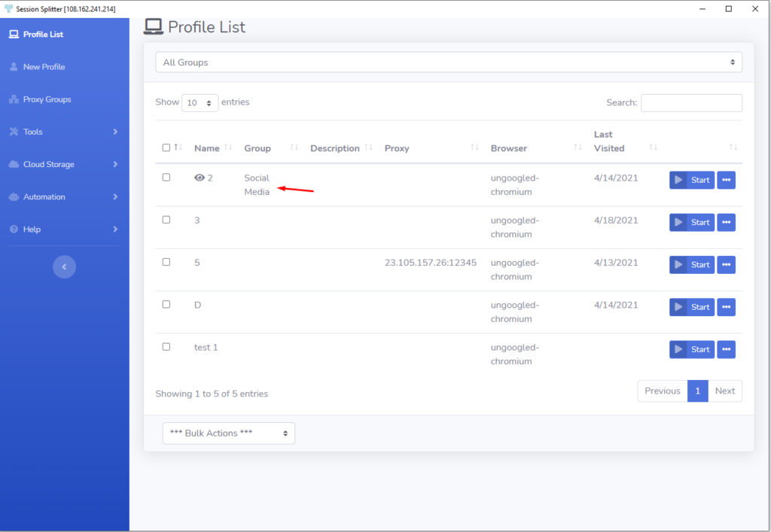Click the New Profile user icon

[14, 67]
